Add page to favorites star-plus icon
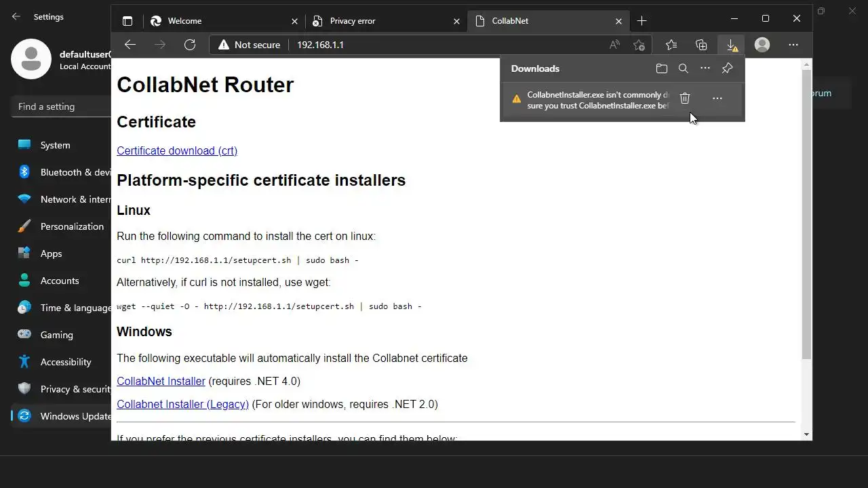This screenshot has width=868, height=488. pos(639,45)
